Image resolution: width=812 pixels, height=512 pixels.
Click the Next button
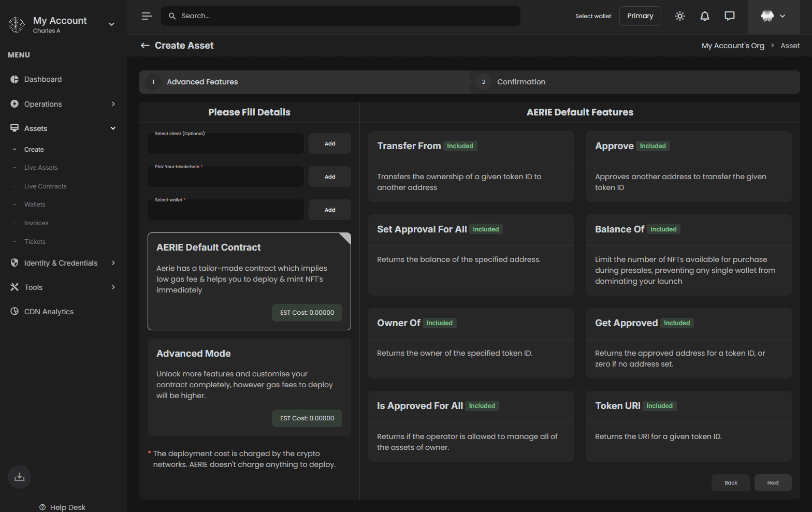(773, 482)
